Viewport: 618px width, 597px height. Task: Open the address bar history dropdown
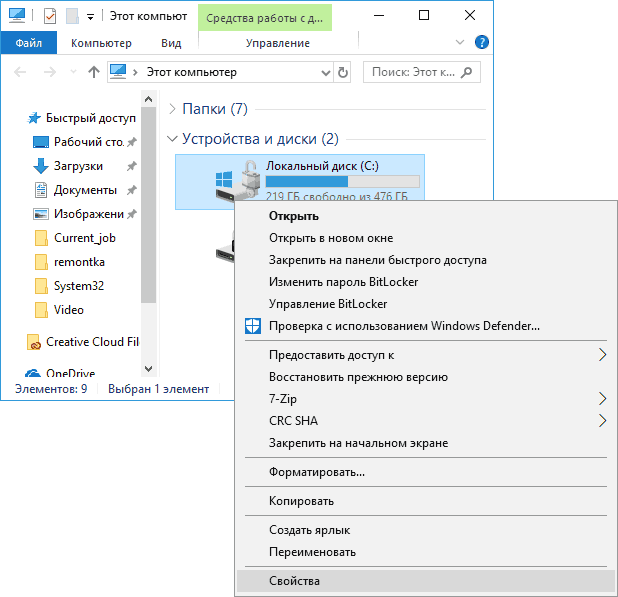[326, 73]
